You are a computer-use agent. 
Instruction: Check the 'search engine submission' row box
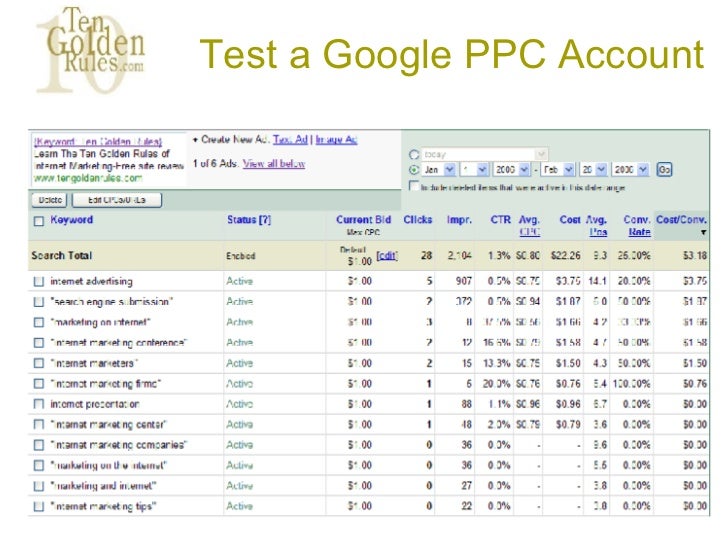39,302
